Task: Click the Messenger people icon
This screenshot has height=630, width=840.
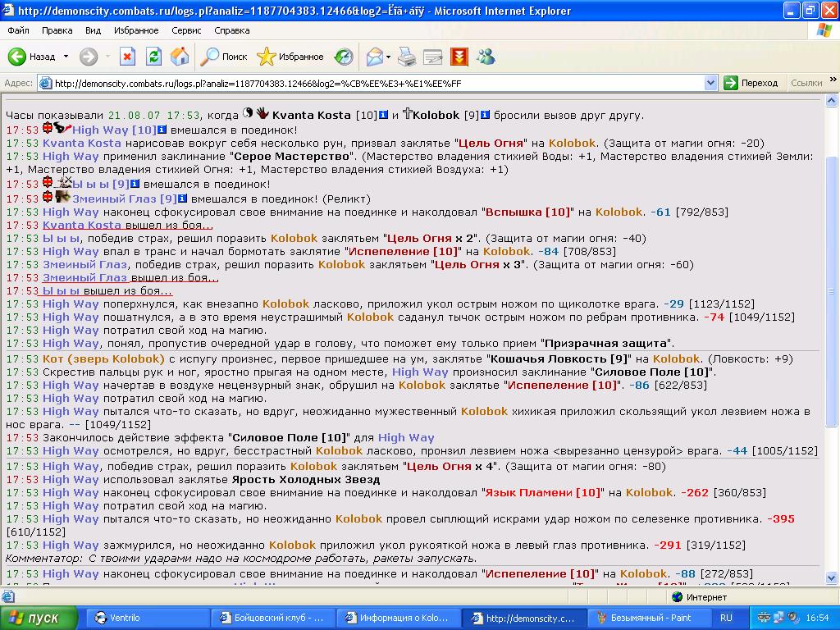Action: tap(486, 57)
